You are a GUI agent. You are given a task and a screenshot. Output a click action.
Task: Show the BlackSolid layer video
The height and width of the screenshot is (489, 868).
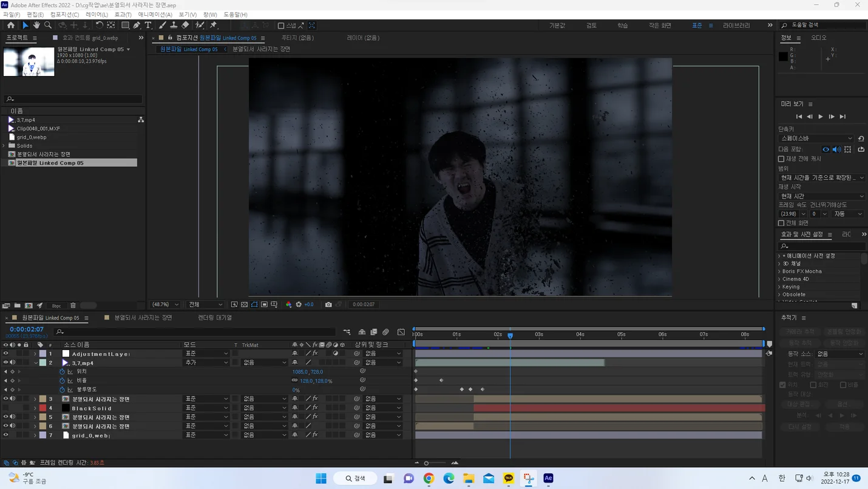[x=5, y=408]
